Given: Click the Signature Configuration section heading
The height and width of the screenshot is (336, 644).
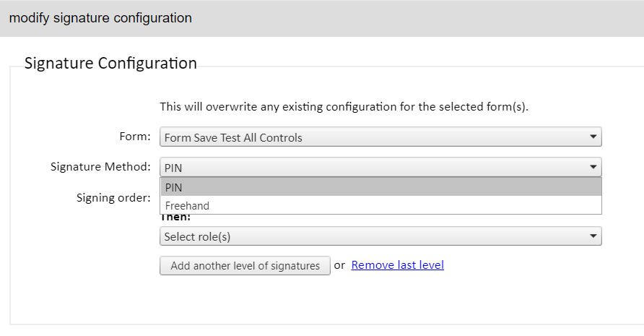Looking at the screenshot, I should coord(110,64).
